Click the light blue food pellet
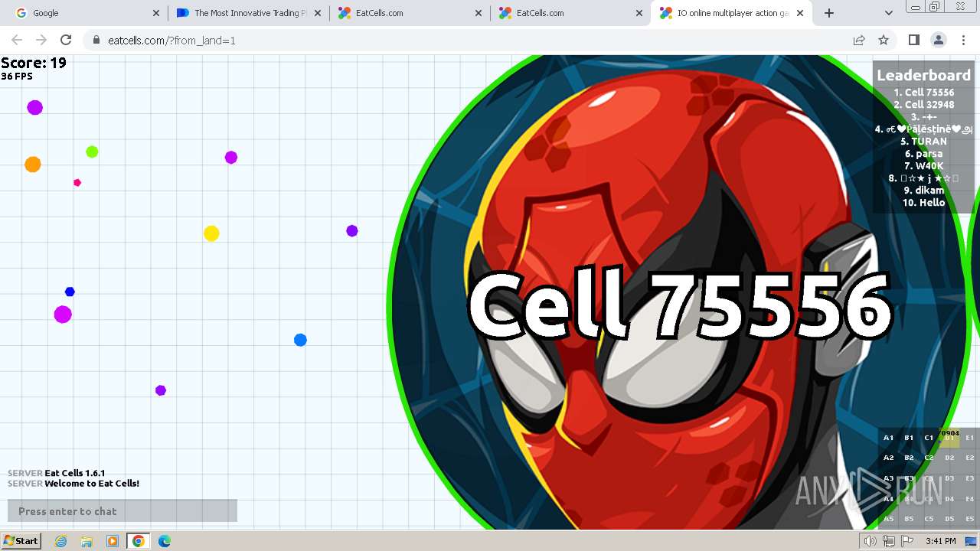Viewport: 980px width, 551px height. click(300, 340)
